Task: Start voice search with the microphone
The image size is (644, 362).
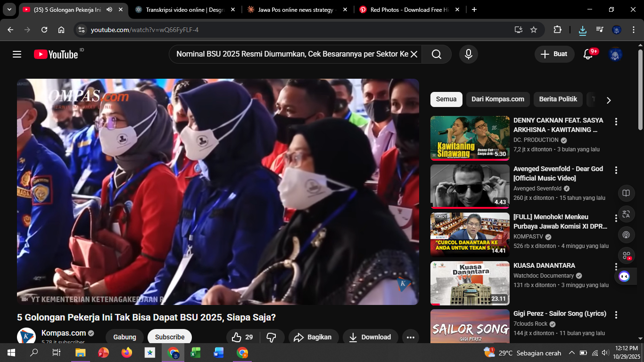Action: pyautogui.click(x=469, y=54)
